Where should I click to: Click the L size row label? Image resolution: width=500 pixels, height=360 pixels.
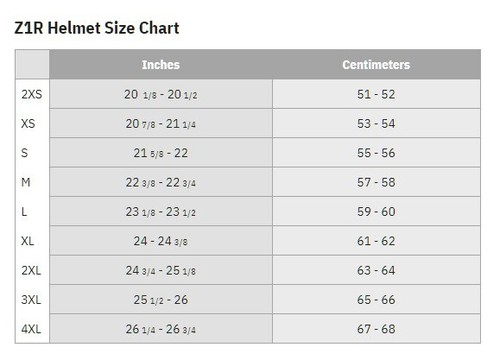(x=24, y=212)
